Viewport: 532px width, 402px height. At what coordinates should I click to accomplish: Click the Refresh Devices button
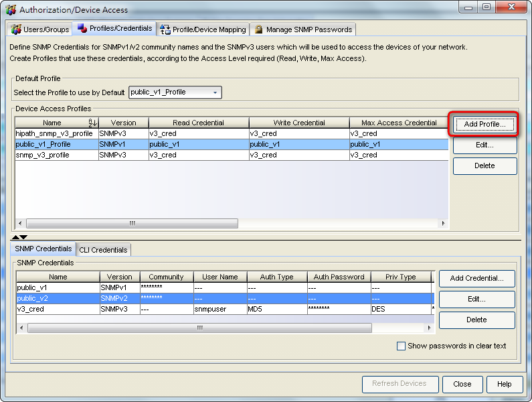coord(400,384)
